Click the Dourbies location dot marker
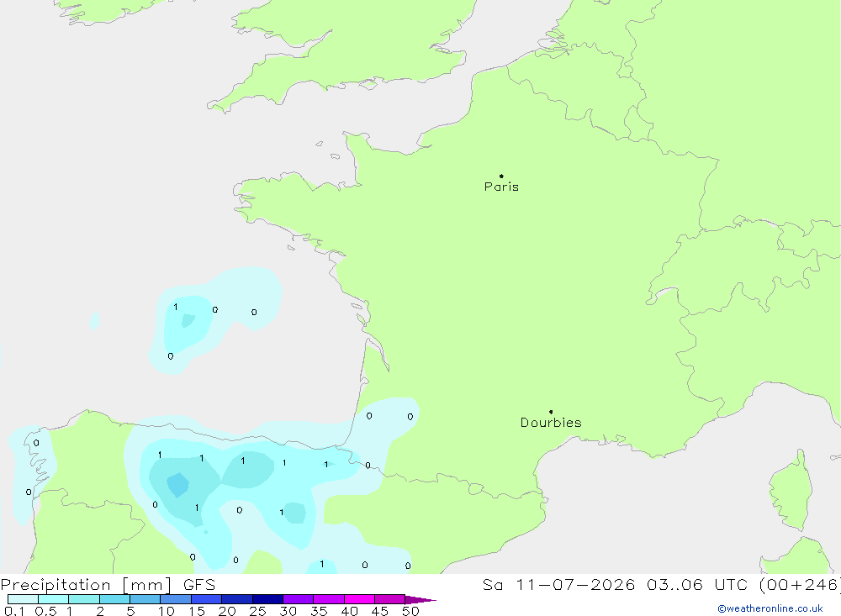Viewport: 841px width, 616px height. 551,412
